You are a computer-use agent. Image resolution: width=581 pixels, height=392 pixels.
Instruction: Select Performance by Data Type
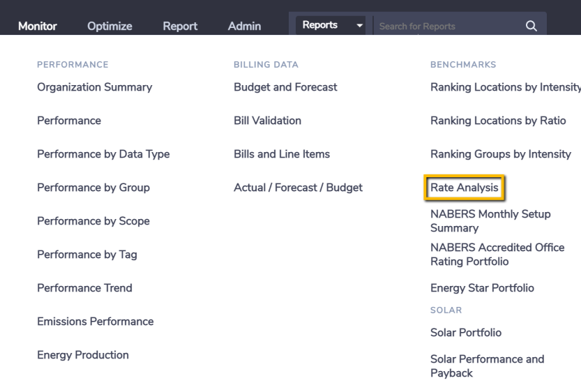[x=103, y=154]
